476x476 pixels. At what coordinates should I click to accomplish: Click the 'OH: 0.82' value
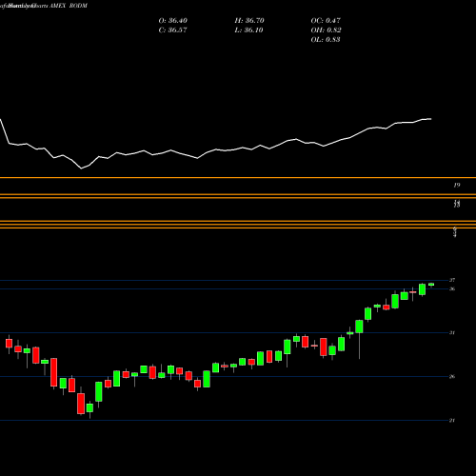(x=326, y=30)
